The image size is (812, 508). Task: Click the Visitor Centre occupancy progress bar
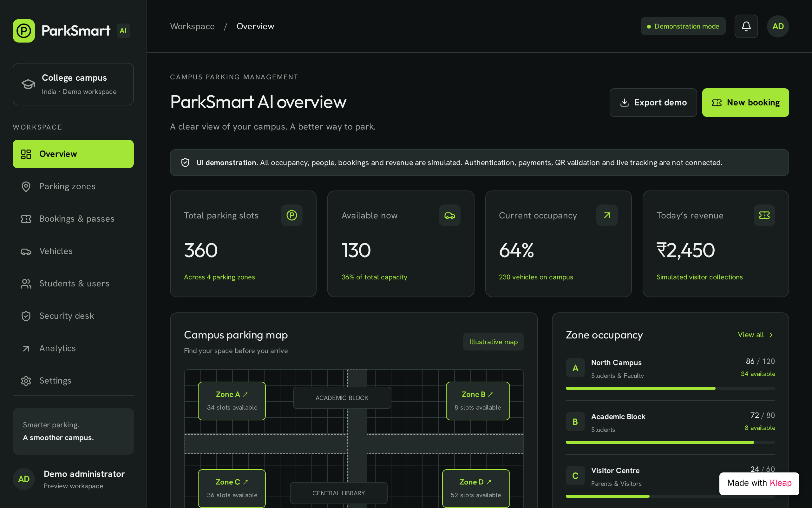[x=671, y=496]
